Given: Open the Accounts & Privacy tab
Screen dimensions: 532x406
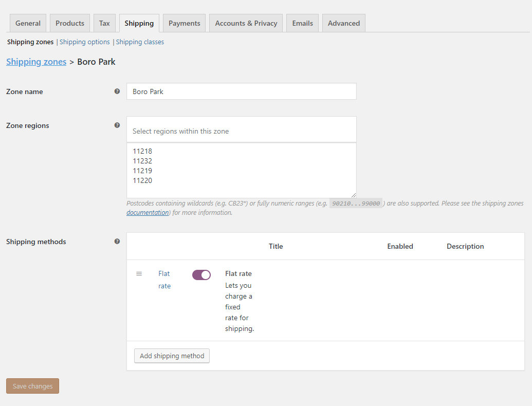Looking at the screenshot, I should click(x=246, y=23).
